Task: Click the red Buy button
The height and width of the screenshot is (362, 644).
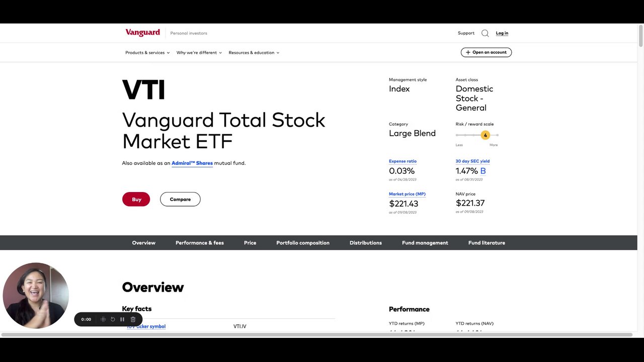Action: (x=136, y=199)
